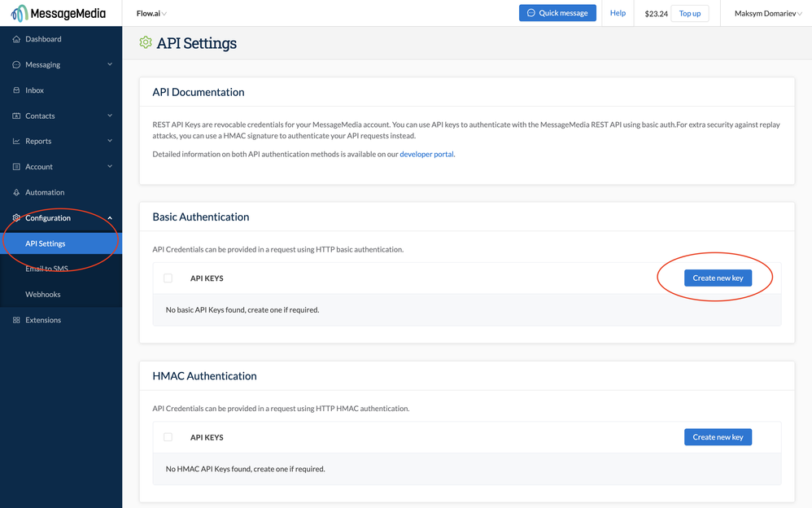Click the HMAC Authentication heading
The width and height of the screenshot is (812, 508).
coord(204,376)
